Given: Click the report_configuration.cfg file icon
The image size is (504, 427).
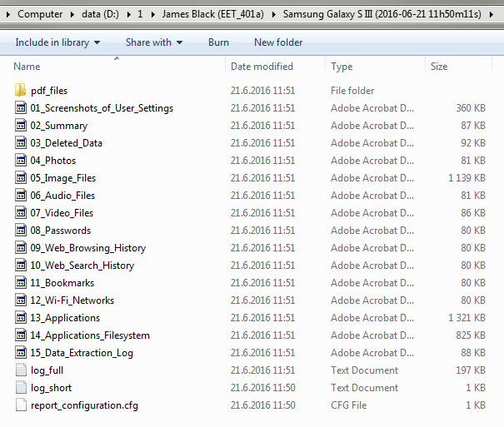Looking at the screenshot, I should [21, 405].
